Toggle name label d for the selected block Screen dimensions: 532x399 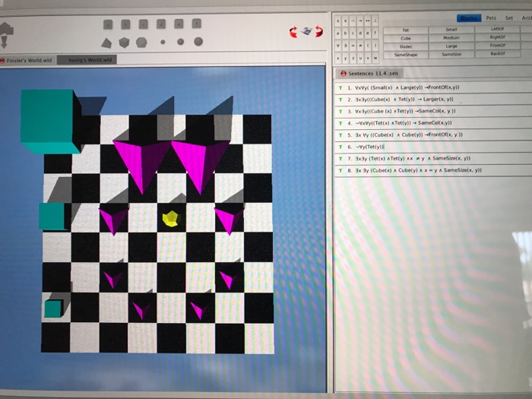point(161,24)
